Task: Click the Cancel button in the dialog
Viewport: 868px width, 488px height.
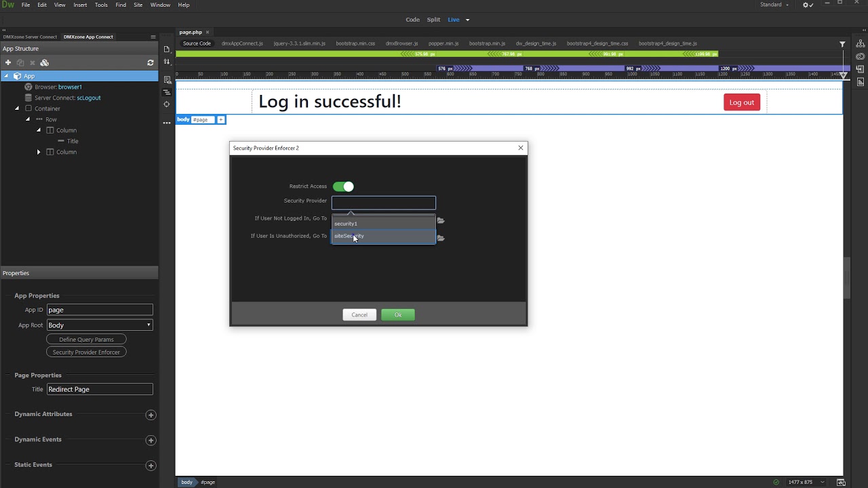Action: (359, 314)
